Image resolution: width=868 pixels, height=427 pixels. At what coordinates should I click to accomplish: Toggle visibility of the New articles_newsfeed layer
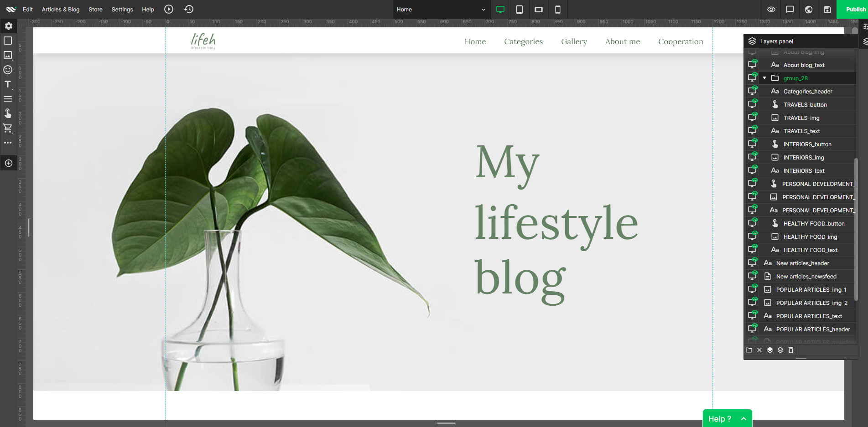(753, 276)
